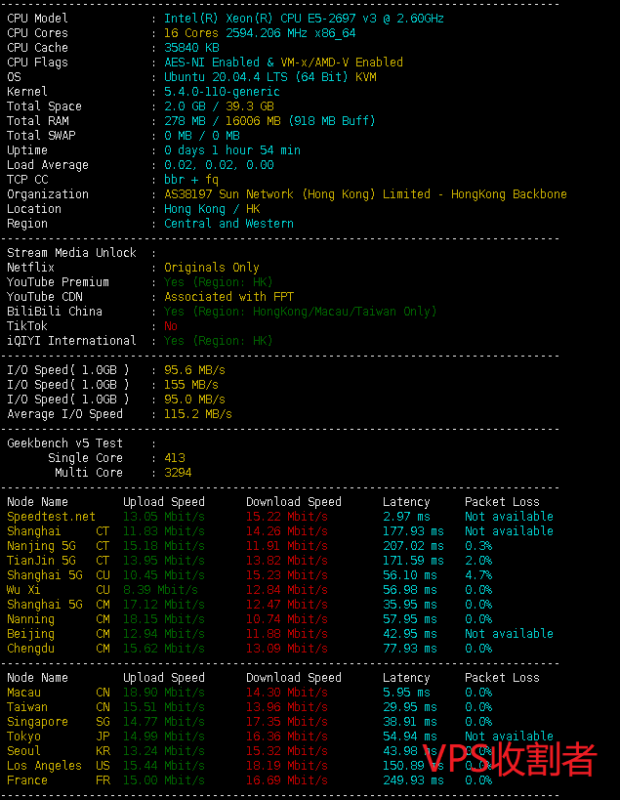Click the Geekbench Single Core score 413

click(175, 458)
